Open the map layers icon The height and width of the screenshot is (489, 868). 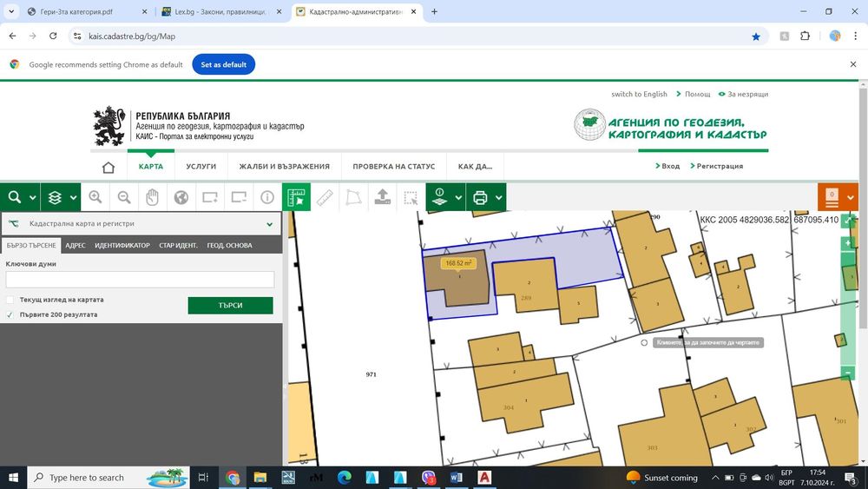55,197
